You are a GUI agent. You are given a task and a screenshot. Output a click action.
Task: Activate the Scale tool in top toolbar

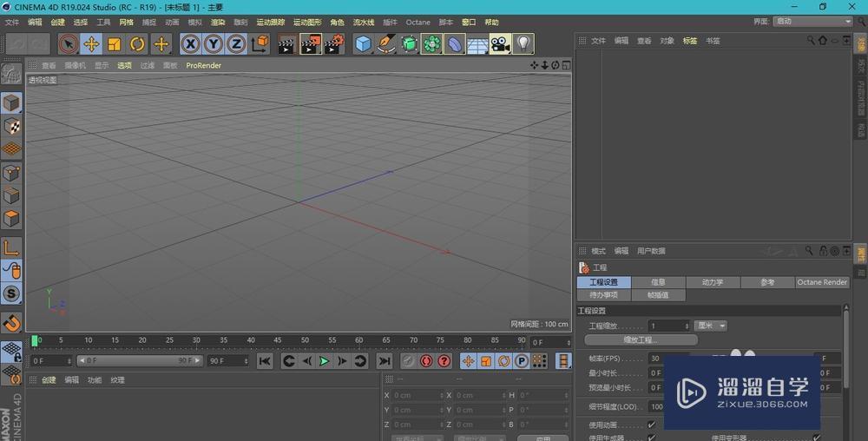coord(114,43)
